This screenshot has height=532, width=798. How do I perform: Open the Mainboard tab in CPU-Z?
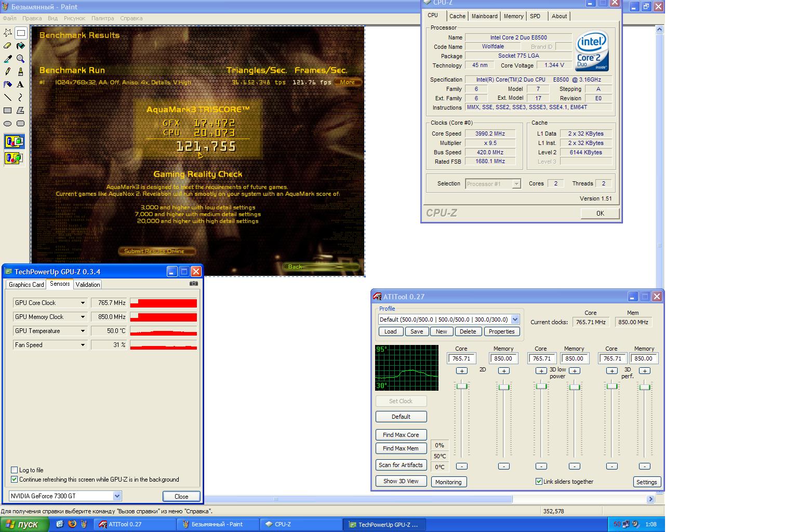(x=484, y=16)
